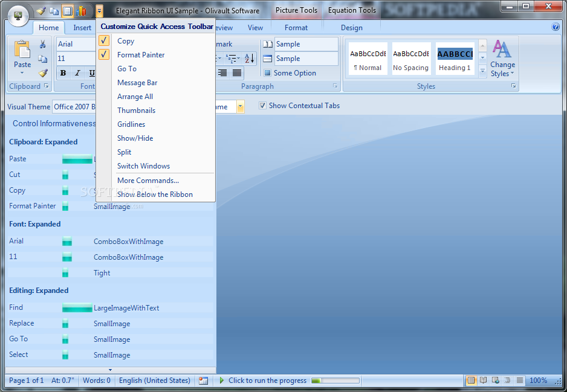Apply the Normal style from gallery
This screenshot has width=567, height=392.
click(368, 59)
